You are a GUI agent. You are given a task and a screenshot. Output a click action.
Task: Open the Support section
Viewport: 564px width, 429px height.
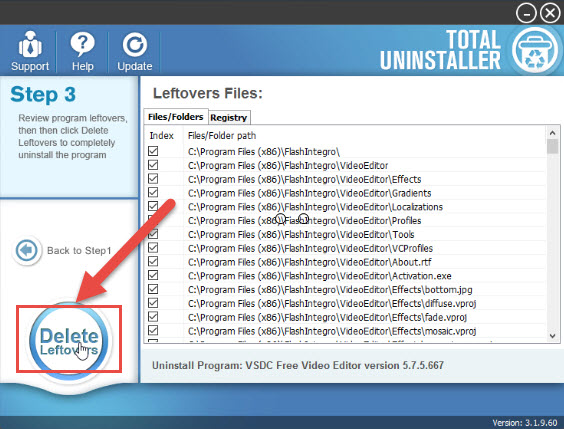coord(30,51)
